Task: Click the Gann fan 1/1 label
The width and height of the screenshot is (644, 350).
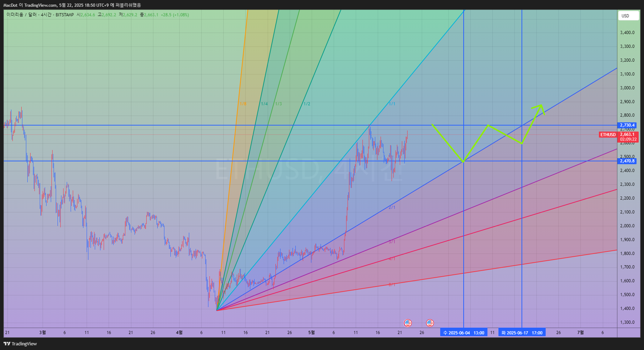Action: (x=392, y=104)
